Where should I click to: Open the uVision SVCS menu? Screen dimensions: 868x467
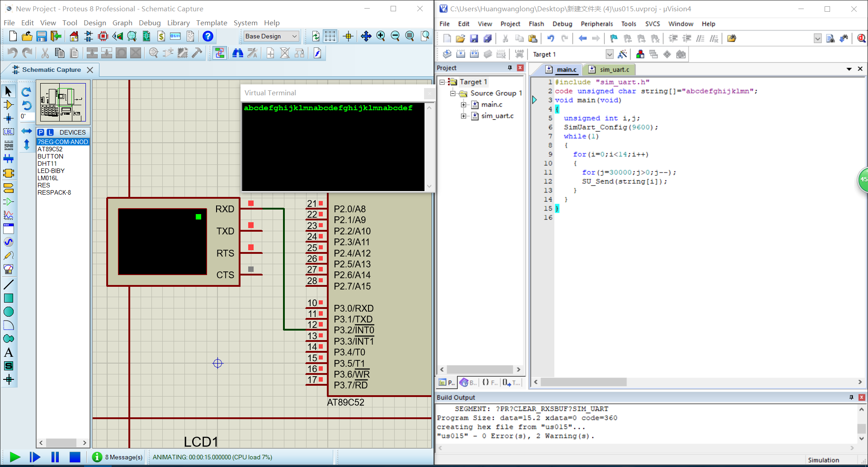pos(652,24)
